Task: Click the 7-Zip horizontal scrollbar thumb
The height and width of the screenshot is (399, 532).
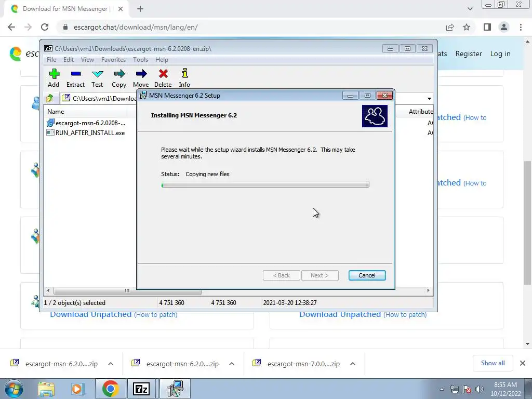Action: coord(127,291)
